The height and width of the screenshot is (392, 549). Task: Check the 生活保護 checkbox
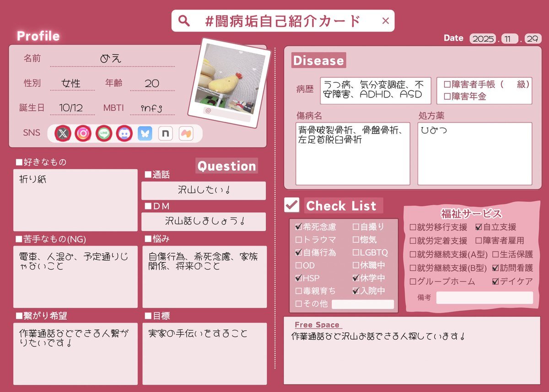pos(495,254)
